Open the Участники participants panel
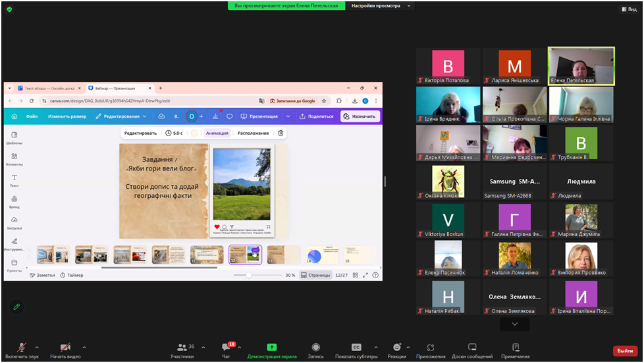 (182, 348)
